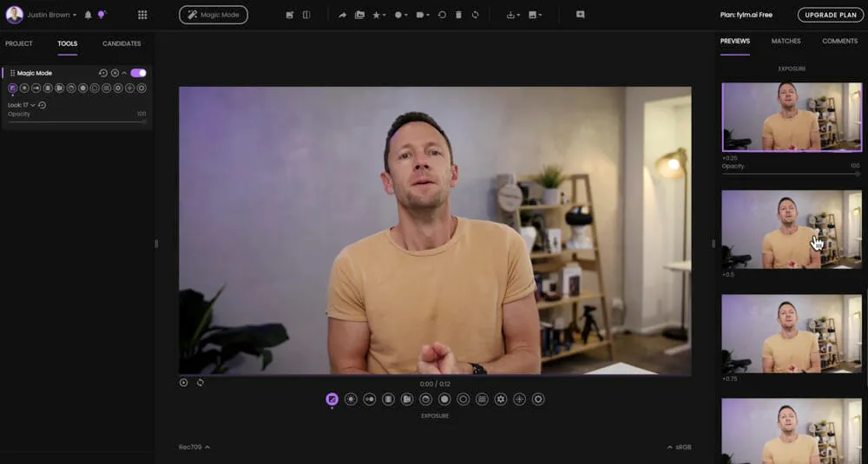
Task: Open the apps grid menu
Action: coord(142,15)
